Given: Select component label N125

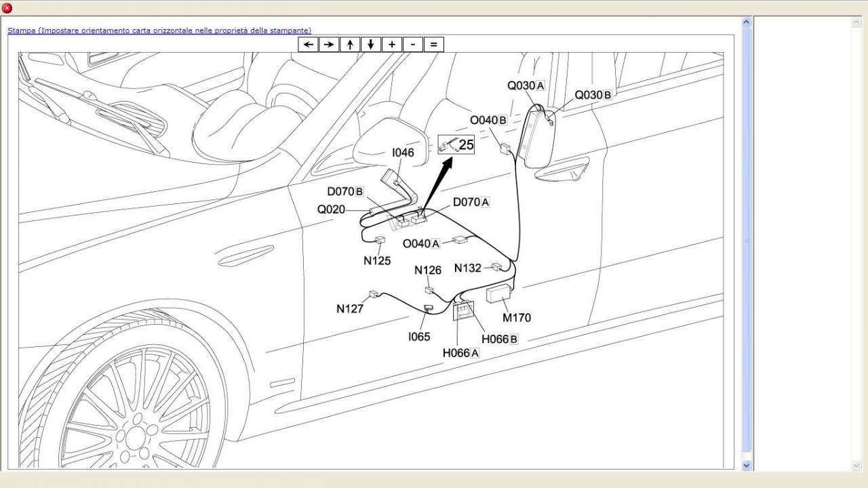Looking at the screenshot, I should click(x=377, y=261).
